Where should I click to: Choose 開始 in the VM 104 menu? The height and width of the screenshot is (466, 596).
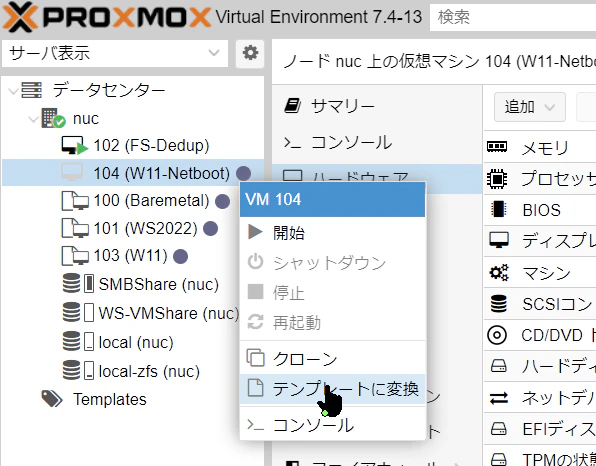[333, 232]
